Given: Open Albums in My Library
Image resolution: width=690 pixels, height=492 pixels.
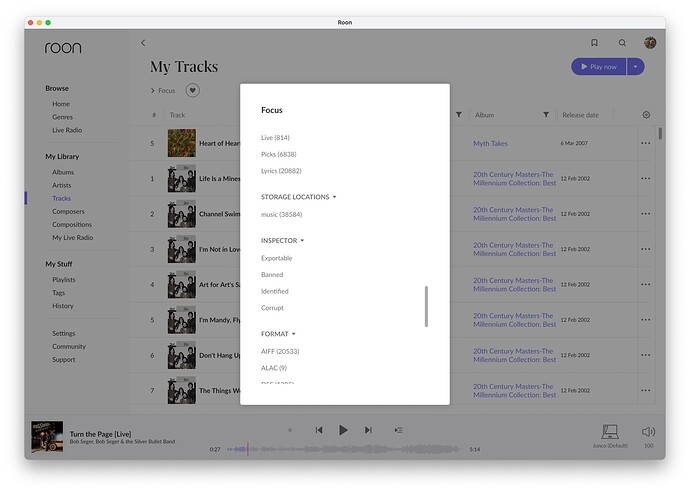Looking at the screenshot, I should pos(63,172).
